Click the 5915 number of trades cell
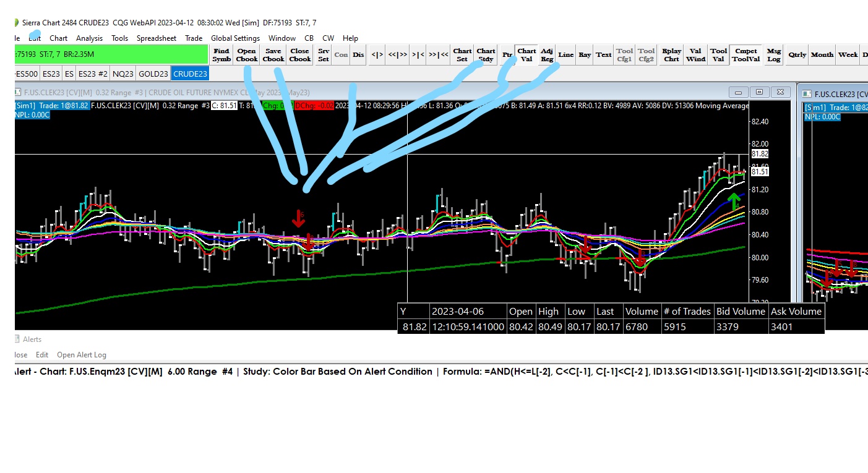This screenshot has height=473, width=868. pos(687,326)
